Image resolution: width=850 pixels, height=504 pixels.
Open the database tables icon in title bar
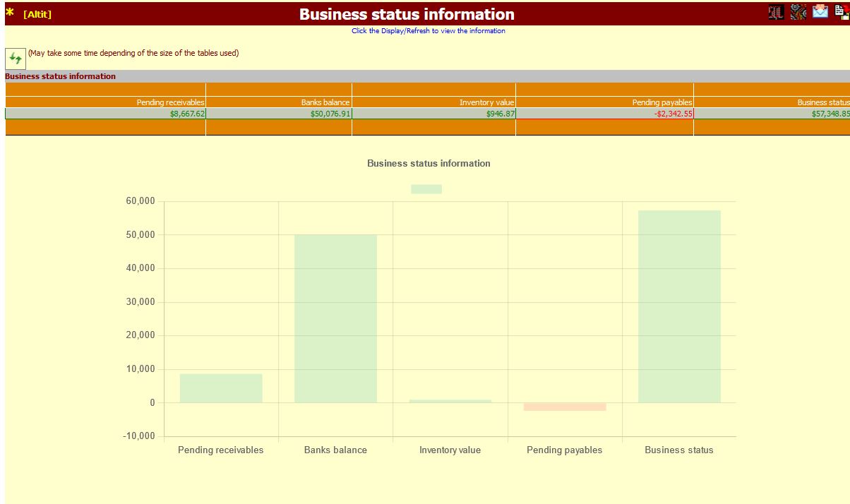pyautogui.click(x=776, y=12)
